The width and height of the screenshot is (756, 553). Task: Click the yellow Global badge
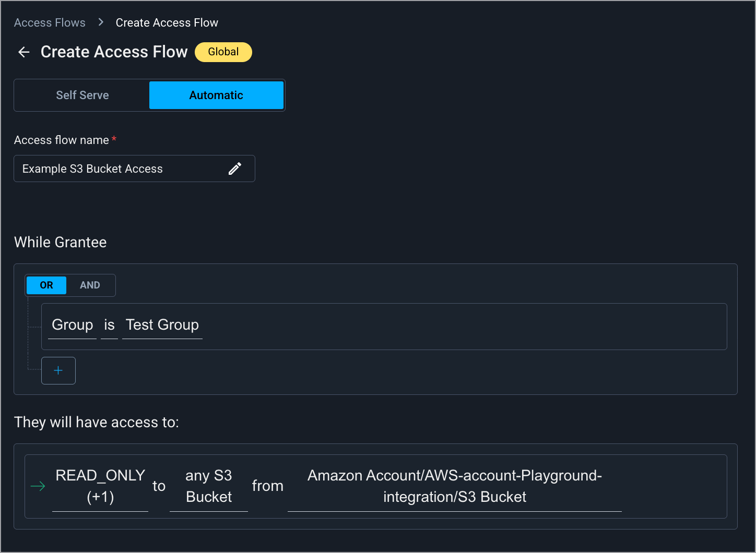point(223,52)
